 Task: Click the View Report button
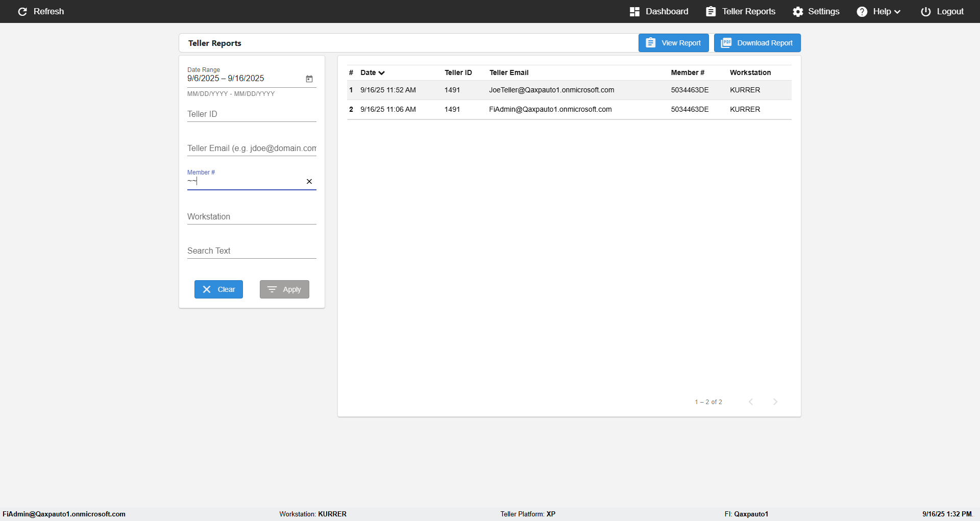(x=673, y=43)
